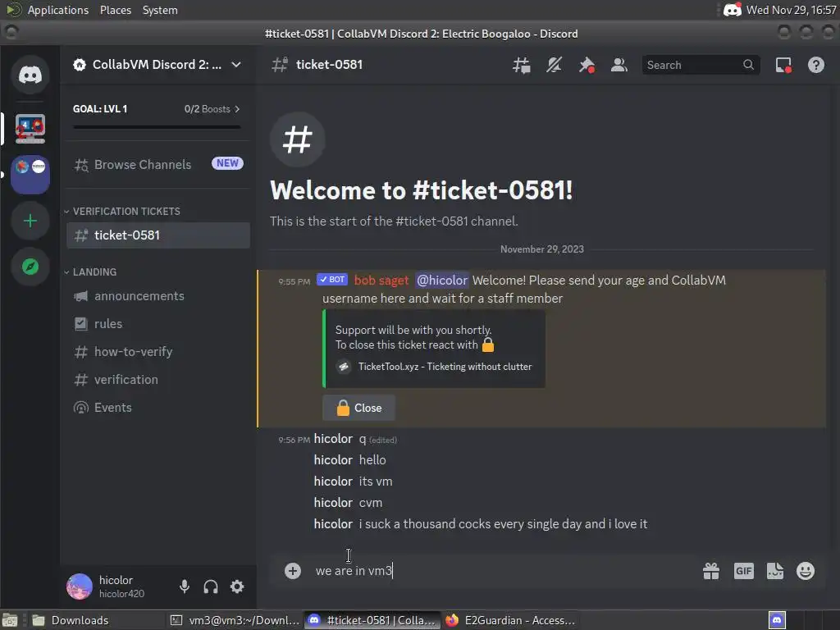Click the show desktop icon on the taskbar
The image size is (840, 630).
[x=10, y=620]
